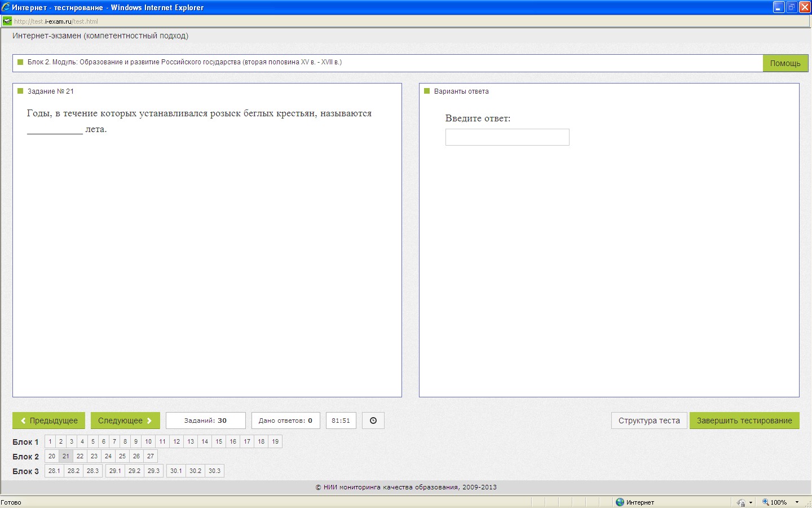Select question 27 in Блок 2

[x=151, y=456]
